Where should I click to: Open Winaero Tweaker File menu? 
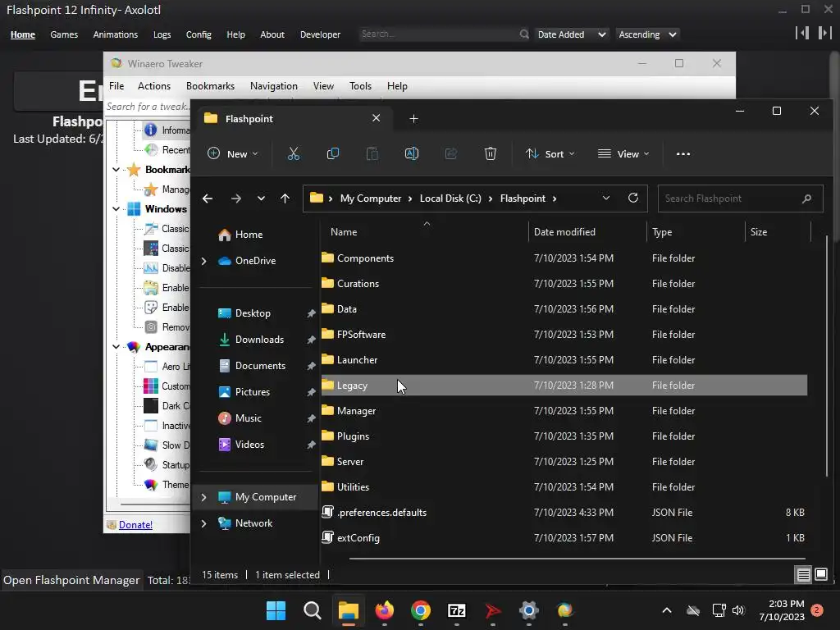point(116,86)
